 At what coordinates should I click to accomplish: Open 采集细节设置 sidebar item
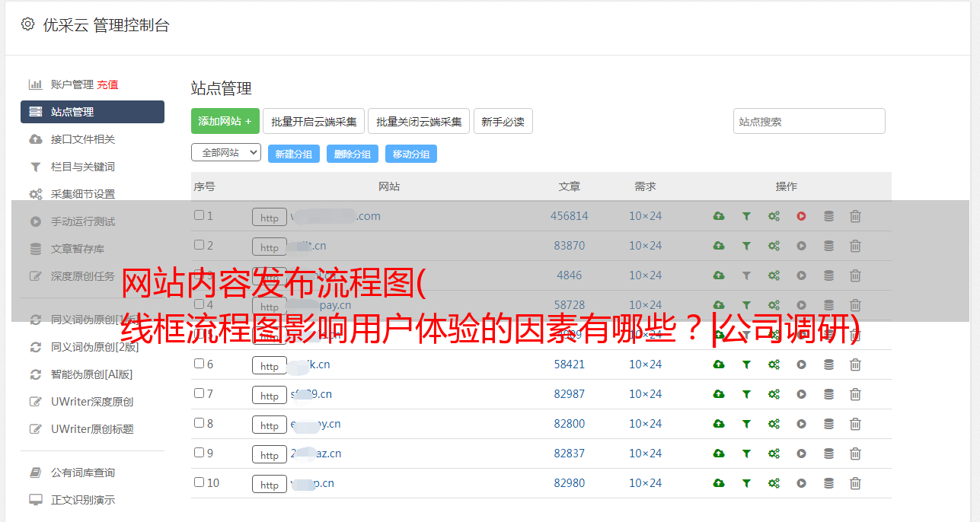click(x=83, y=194)
